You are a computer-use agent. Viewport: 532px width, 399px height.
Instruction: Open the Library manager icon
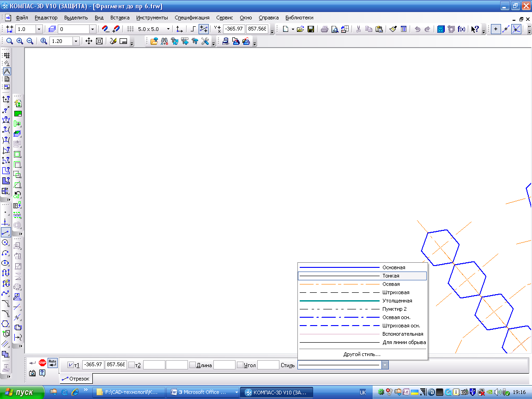click(x=441, y=29)
